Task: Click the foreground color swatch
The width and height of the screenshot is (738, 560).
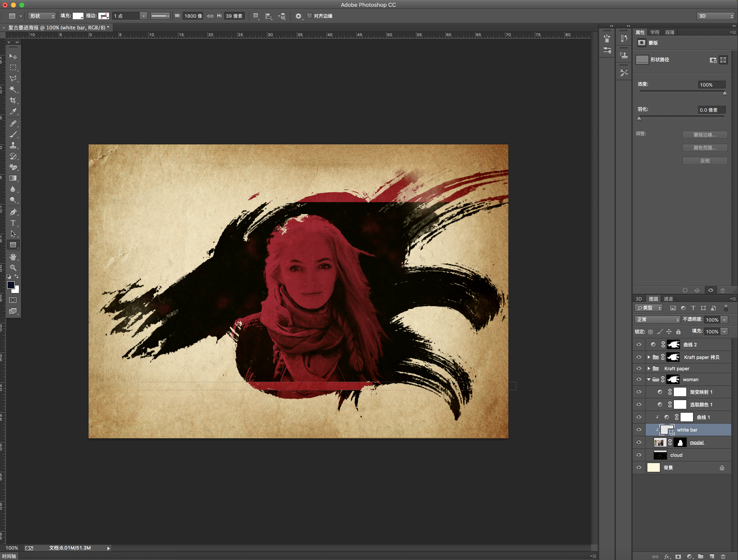Action: [11, 285]
